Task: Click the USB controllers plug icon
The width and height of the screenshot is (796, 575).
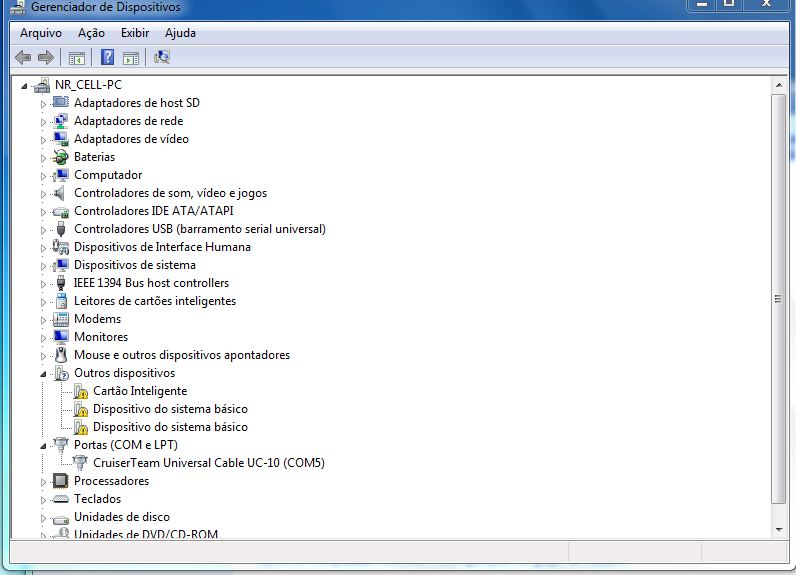Action: (60, 229)
